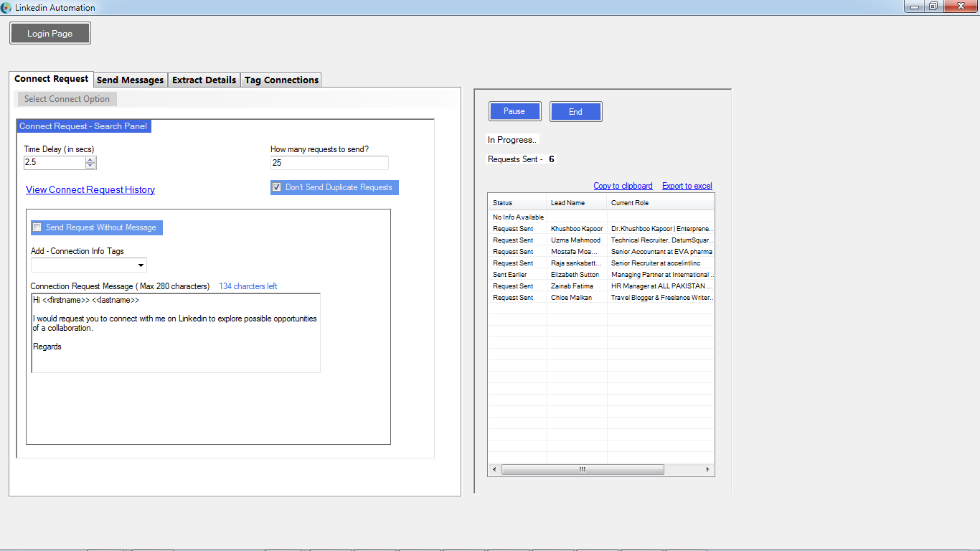
Task: Click Managing Partner at International cell
Action: [x=661, y=274]
